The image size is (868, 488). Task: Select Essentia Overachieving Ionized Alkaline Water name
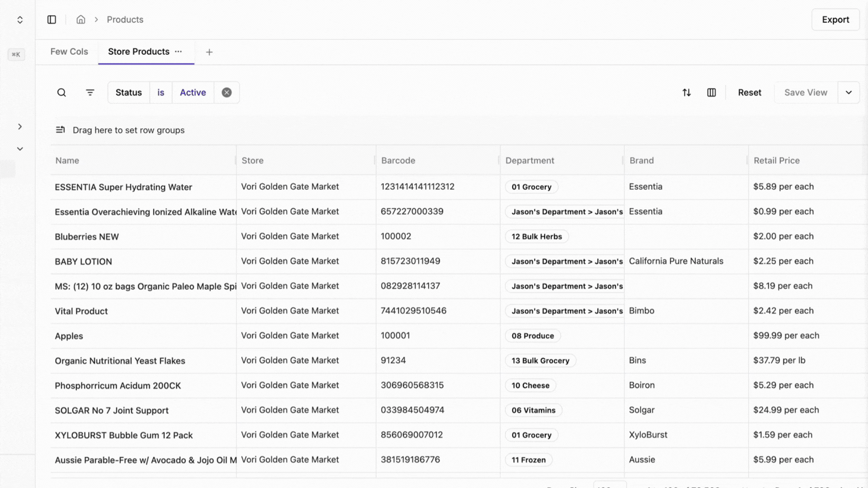(x=145, y=212)
